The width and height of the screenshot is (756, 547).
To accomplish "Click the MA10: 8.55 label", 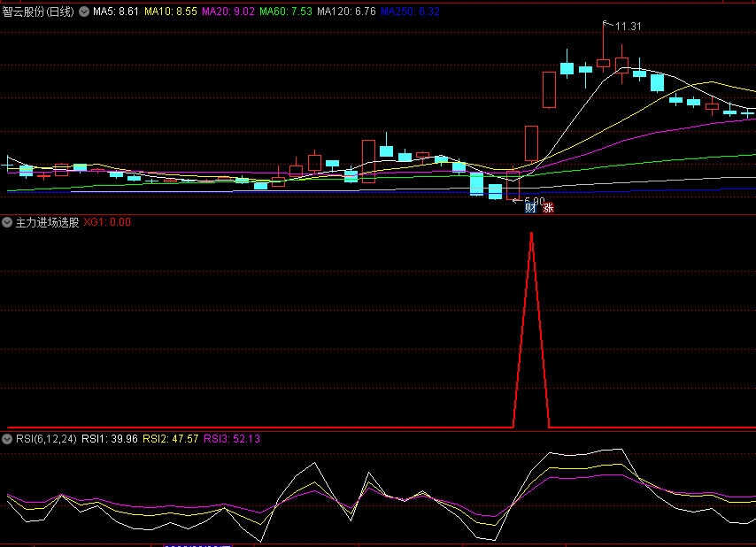I will pos(171,12).
